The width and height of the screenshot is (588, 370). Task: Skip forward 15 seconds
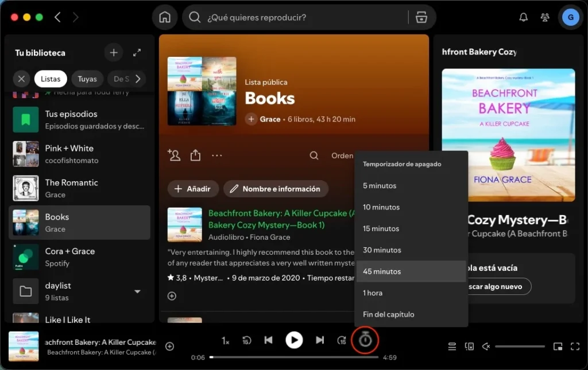click(342, 340)
